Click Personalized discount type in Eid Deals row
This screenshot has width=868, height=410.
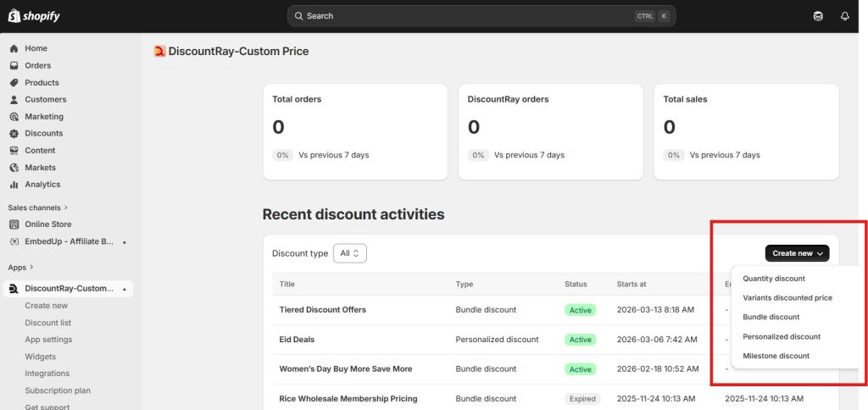point(497,340)
